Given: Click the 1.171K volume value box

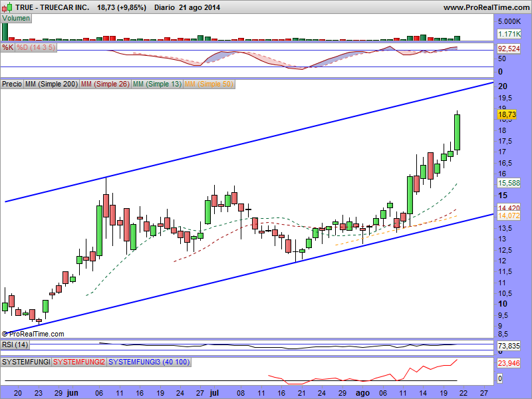Looking at the screenshot, I should click(x=509, y=34).
